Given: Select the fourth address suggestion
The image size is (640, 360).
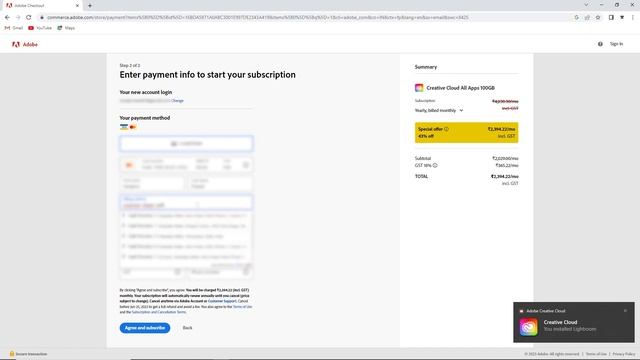Looking at the screenshot, I should click(186, 246).
